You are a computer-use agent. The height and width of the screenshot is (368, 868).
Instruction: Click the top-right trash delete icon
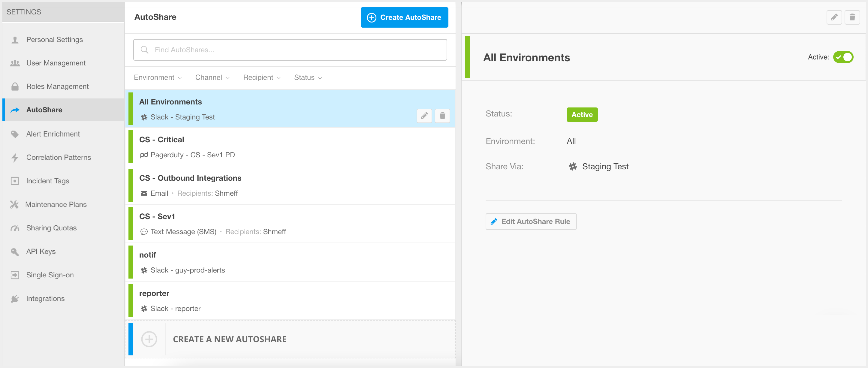[852, 17]
